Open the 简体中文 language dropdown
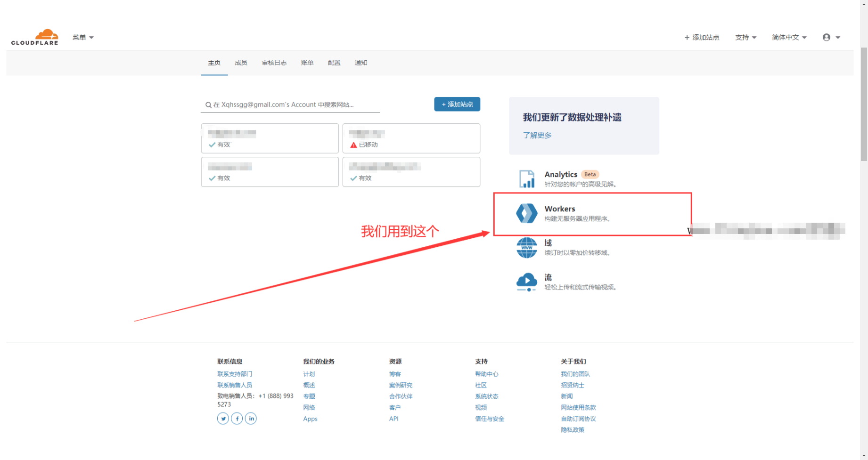 789,37
